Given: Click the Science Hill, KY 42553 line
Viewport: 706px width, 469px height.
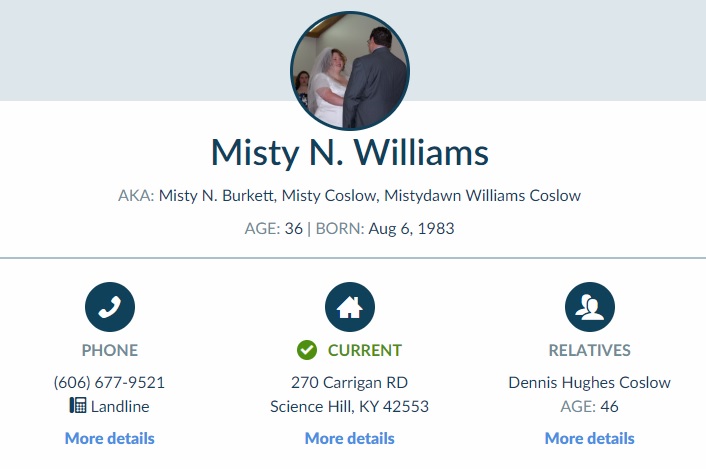Looking at the screenshot, I should pyautogui.click(x=349, y=406).
